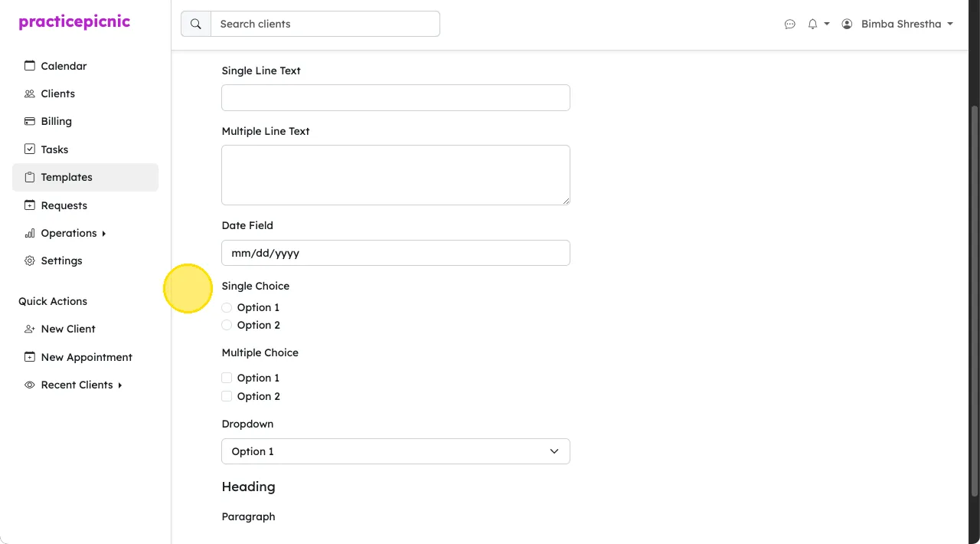Click the Settings gear icon

[x=30, y=261]
